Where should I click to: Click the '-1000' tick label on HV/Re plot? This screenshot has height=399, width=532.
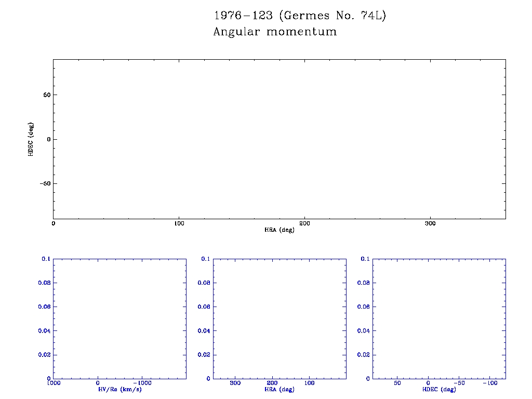pyautogui.click(x=141, y=383)
